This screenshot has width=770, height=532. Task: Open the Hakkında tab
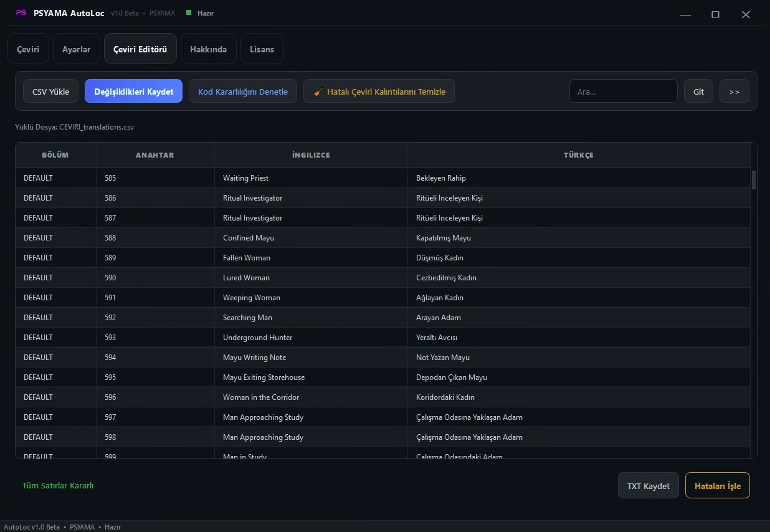tap(208, 49)
